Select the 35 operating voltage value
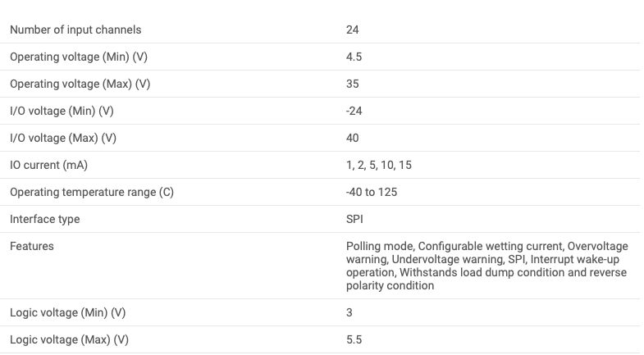644x355 pixels. pos(353,84)
